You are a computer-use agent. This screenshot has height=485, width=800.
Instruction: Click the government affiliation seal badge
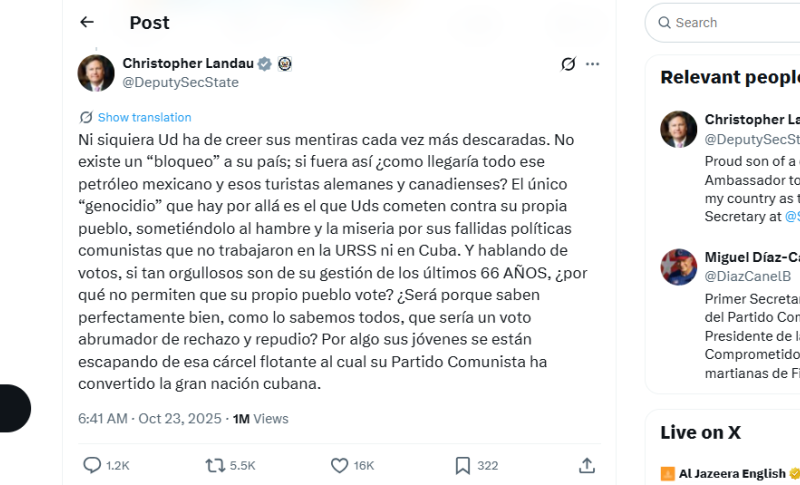coord(284,64)
